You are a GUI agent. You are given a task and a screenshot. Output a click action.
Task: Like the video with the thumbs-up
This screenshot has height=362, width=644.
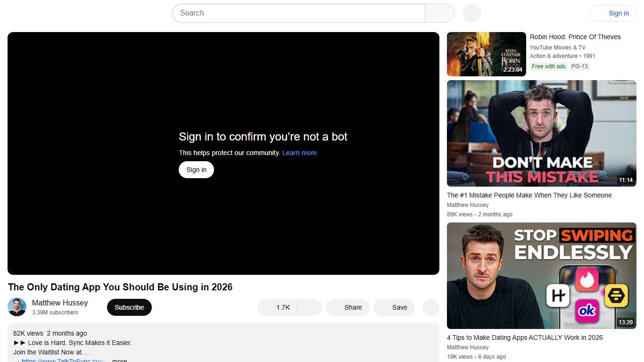pos(277,307)
